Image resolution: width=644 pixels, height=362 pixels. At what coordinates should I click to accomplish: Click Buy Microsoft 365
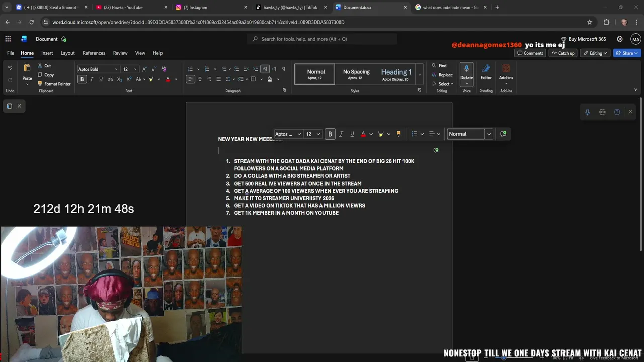583,39
